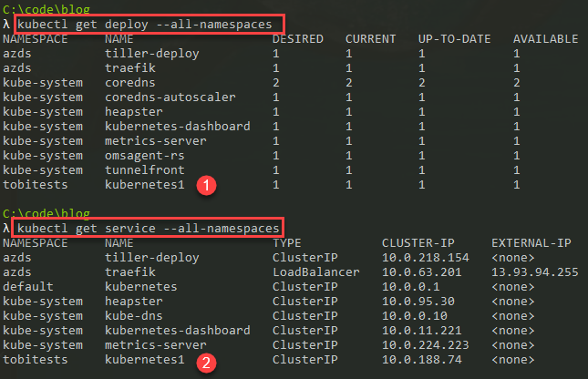Click the red circle marker numbered 2

(x=209, y=362)
